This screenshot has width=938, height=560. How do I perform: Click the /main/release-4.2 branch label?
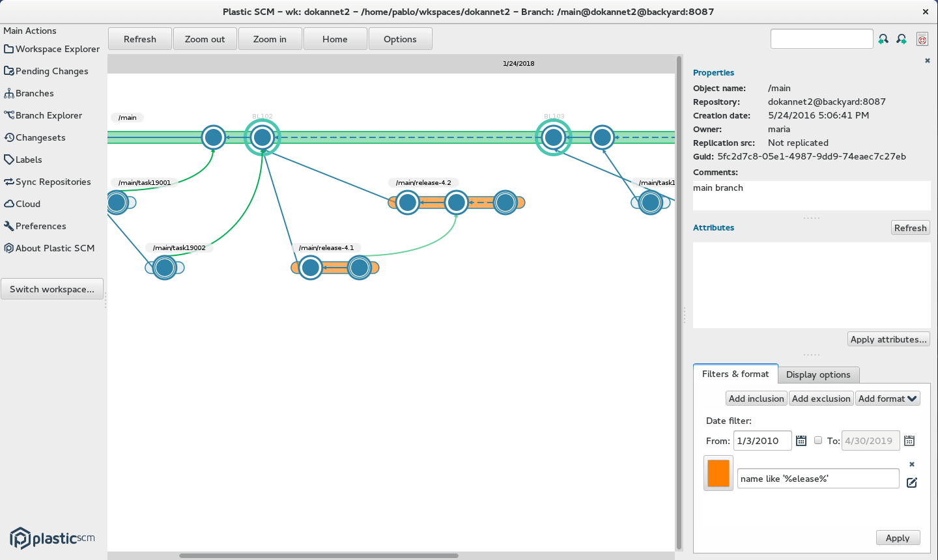423,183
